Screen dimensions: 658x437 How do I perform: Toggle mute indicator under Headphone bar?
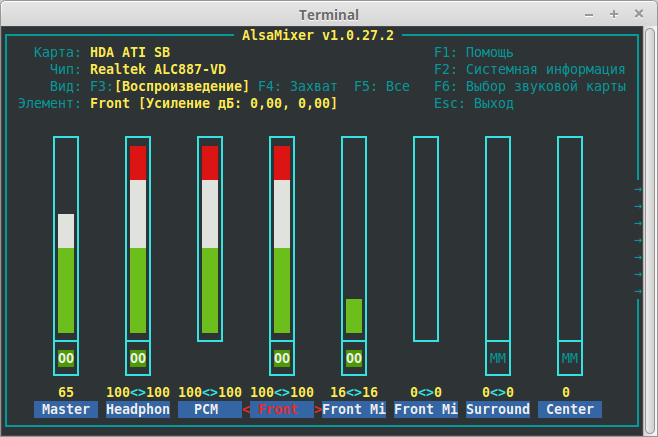[x=138, y=357]
